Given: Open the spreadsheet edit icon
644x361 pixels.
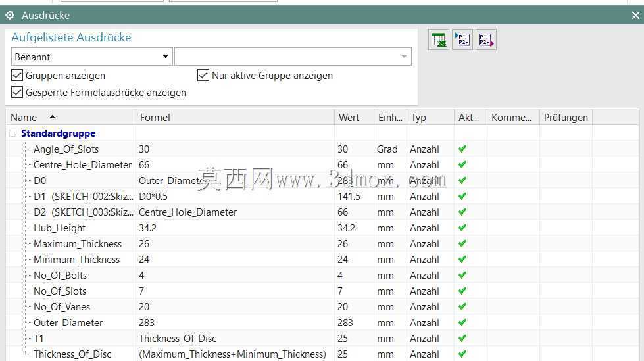Looking at the screenshot, I should pyautogui.click(x=438, y=40).
